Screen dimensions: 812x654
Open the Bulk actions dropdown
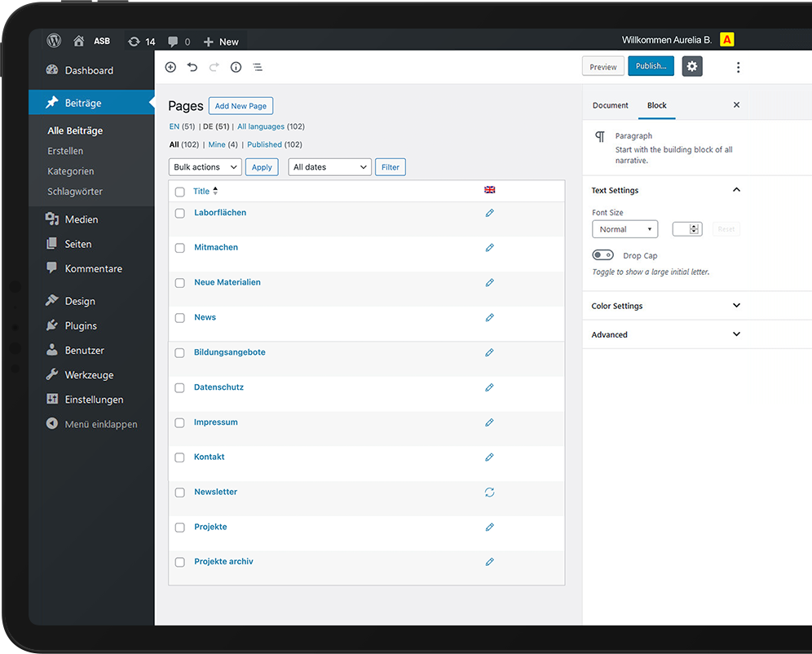[205, 167]
